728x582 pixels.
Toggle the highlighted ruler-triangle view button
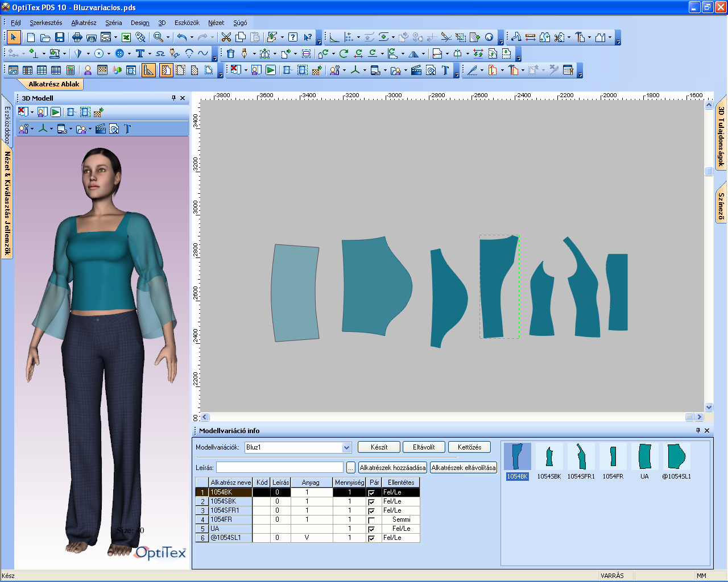click(148, 70)
